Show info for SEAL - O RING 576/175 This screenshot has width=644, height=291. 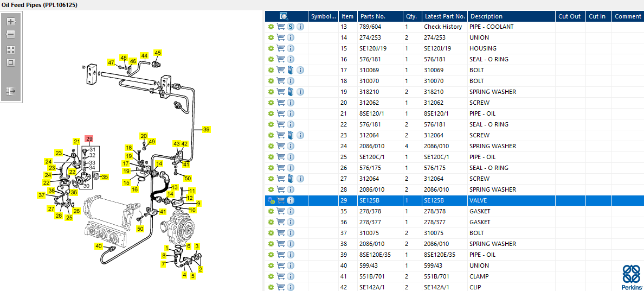(291, 168)
